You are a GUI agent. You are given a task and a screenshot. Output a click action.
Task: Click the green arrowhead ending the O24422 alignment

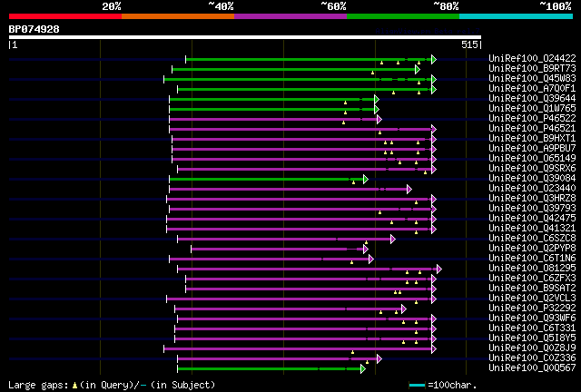(434, 59)
